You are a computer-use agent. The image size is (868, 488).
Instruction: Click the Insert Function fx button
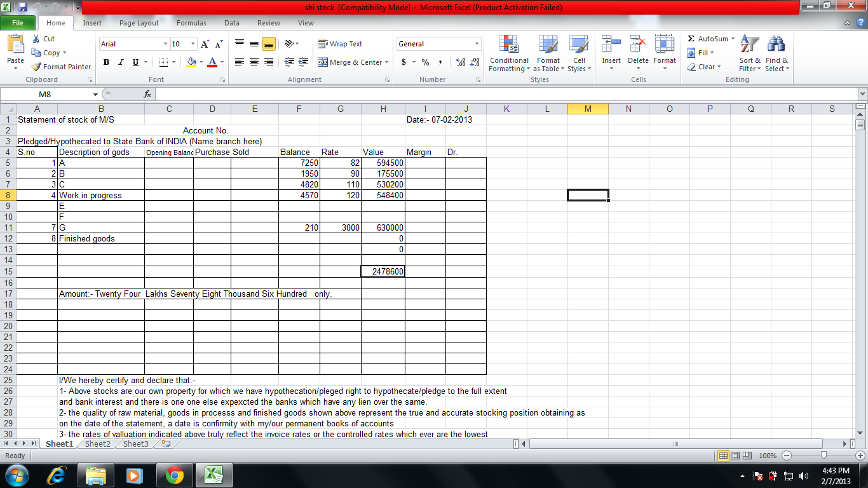pyautogui.click(x=147, y=94)
